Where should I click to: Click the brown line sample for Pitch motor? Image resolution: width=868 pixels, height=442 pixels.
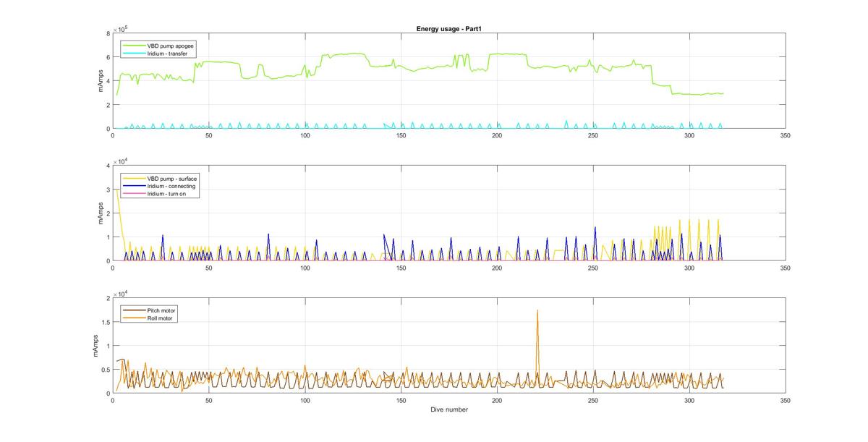(x=134, y=310)
